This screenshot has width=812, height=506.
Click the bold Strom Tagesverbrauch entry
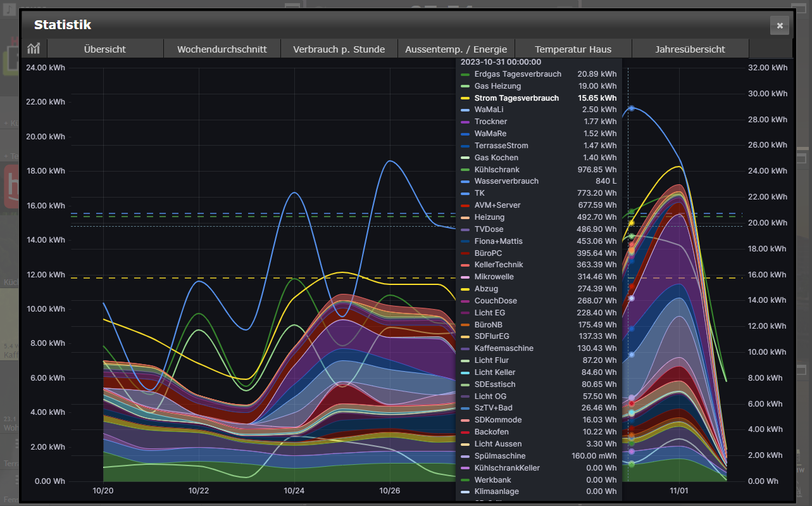pyautogui.click(x=539, y=98)
